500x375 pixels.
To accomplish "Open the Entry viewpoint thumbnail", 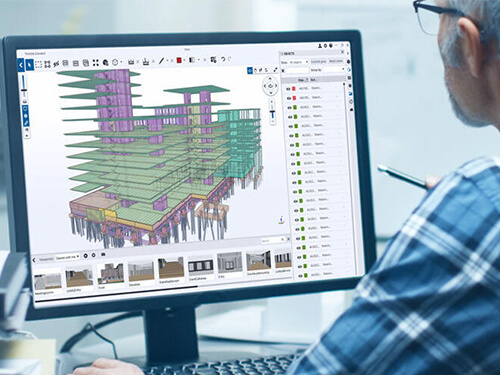I will 230,265.
